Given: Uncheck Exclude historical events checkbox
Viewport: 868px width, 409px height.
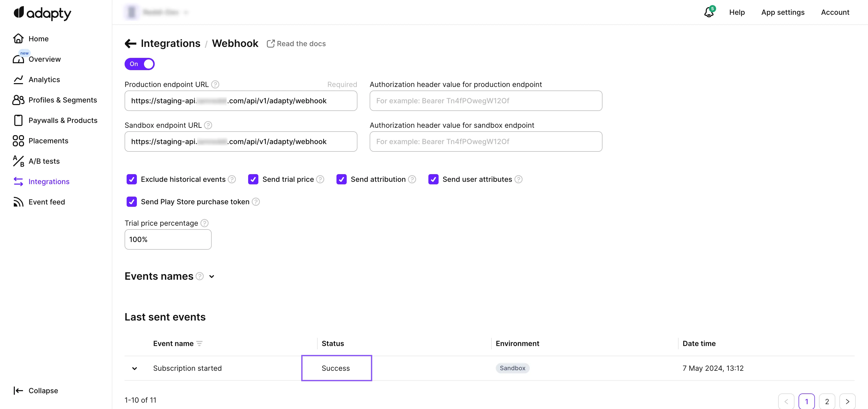Looking at the screenshot, I should pyautogui.click(x=132, y=180).
